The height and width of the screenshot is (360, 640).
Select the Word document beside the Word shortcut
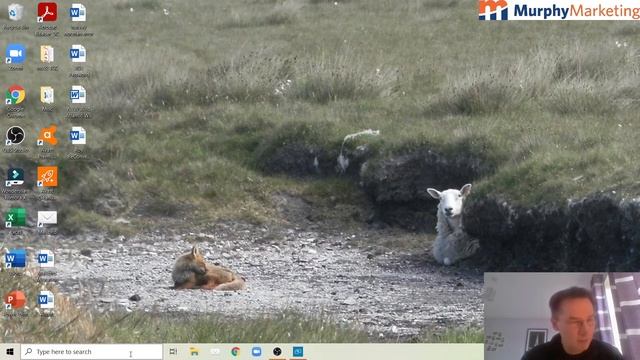coord(46,259)
